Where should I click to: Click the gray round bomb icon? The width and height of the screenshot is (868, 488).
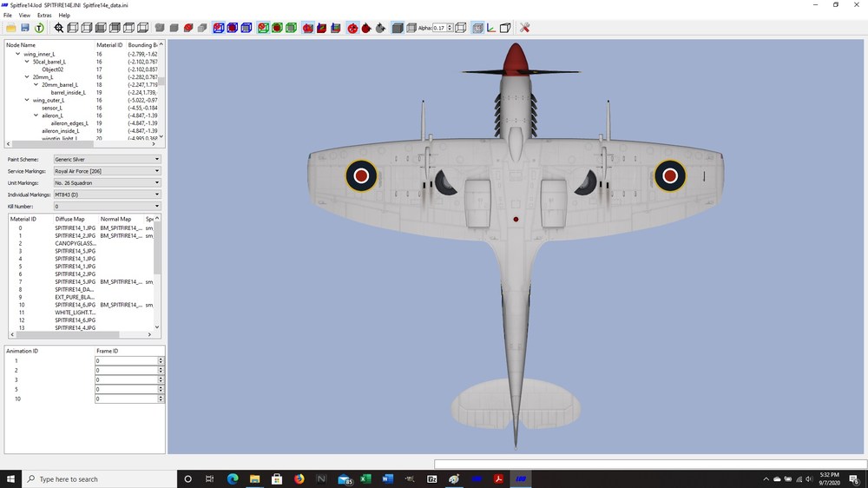(380, 28)
